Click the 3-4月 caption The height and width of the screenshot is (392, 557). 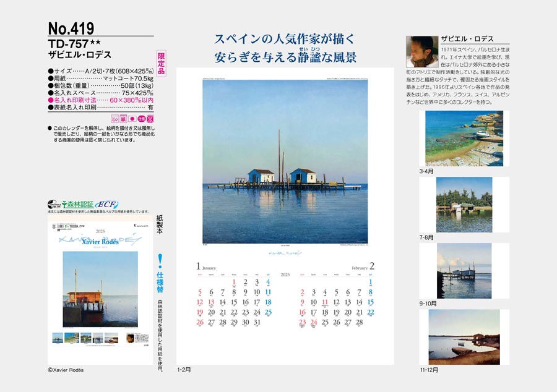[x=426, y=171]
